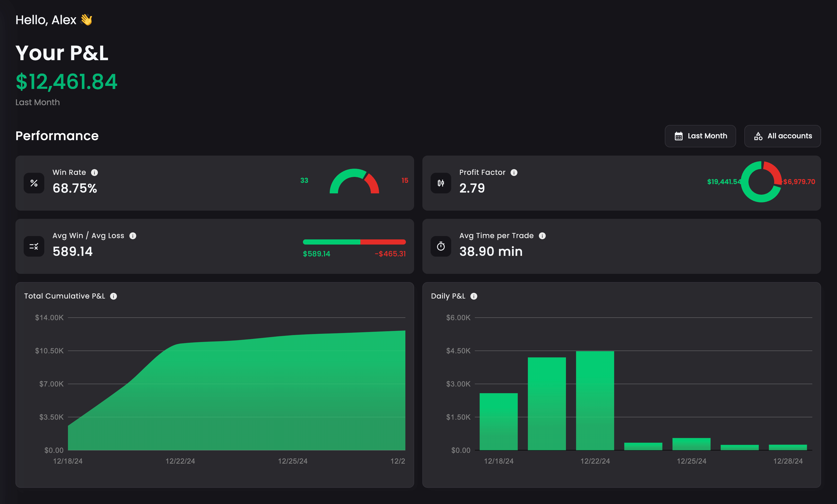
Task: Click the tallest Daily P&L bar at 12/22/24
Action: (595, 400)
